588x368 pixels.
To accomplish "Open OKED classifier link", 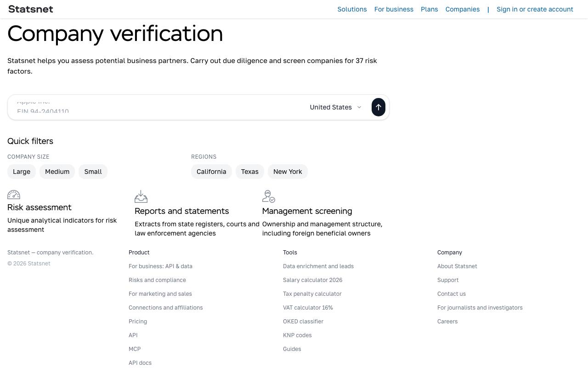I will (303, 322).
